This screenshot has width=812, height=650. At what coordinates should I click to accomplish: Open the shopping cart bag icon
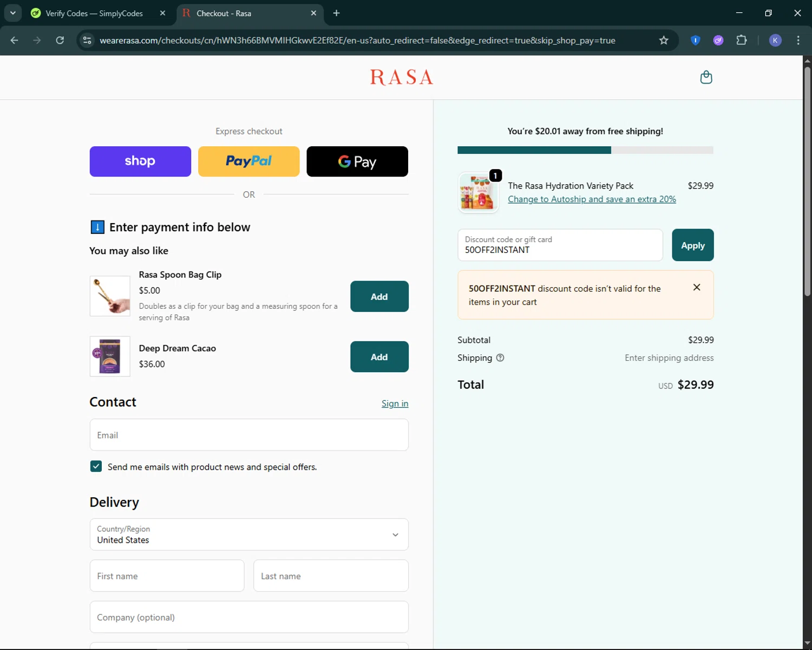[706, 77]
